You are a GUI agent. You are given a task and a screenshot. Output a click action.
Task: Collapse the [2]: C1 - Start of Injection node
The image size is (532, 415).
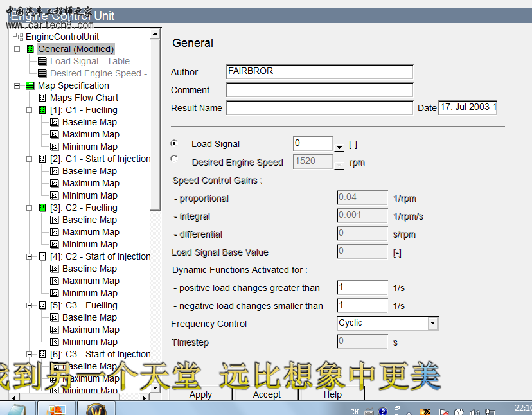[x=30, y=159]
